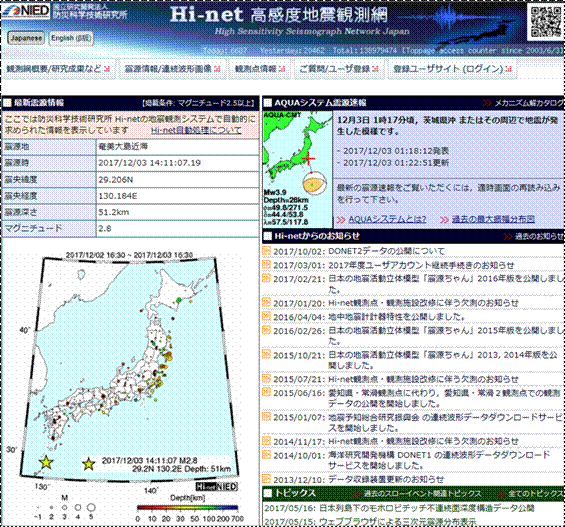565x527 pixels.
Task: Click the yellow star marked 2017/12/03 14:11:07 M2.8
Action: pyautogui.click(x=89, y=464)
